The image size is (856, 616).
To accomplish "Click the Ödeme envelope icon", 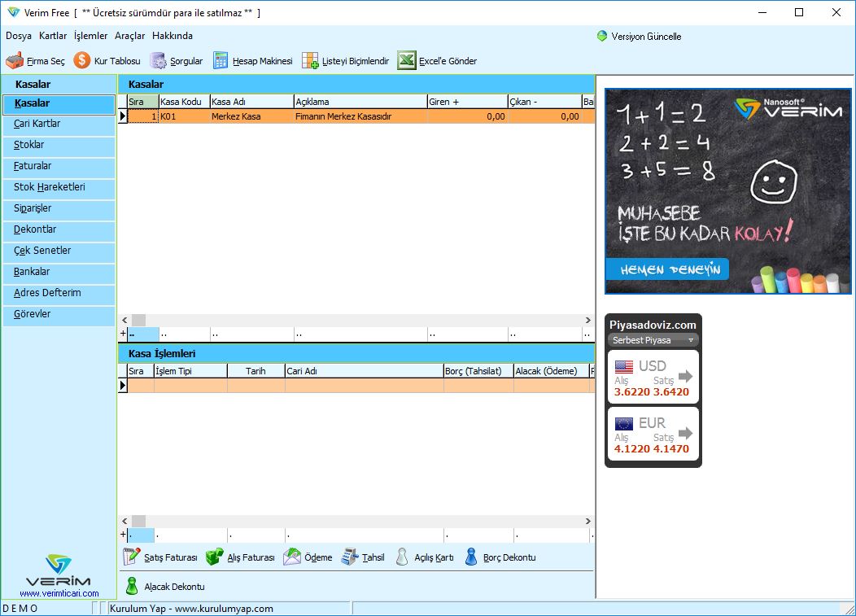I will click(x=292, y=557).
